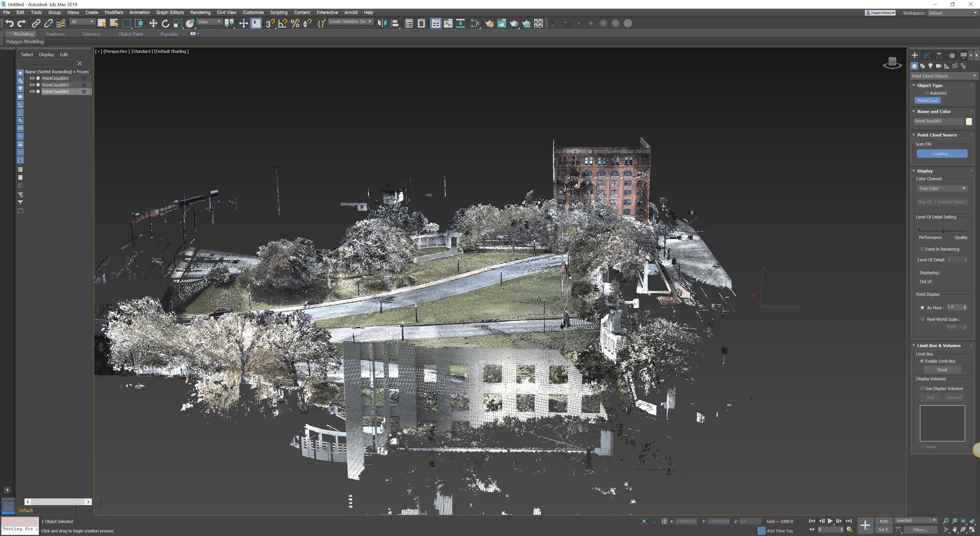The width and height of the screenshot is (980, 536).
Task: Select the Select and Rotate tool
Action: [165, 23]
